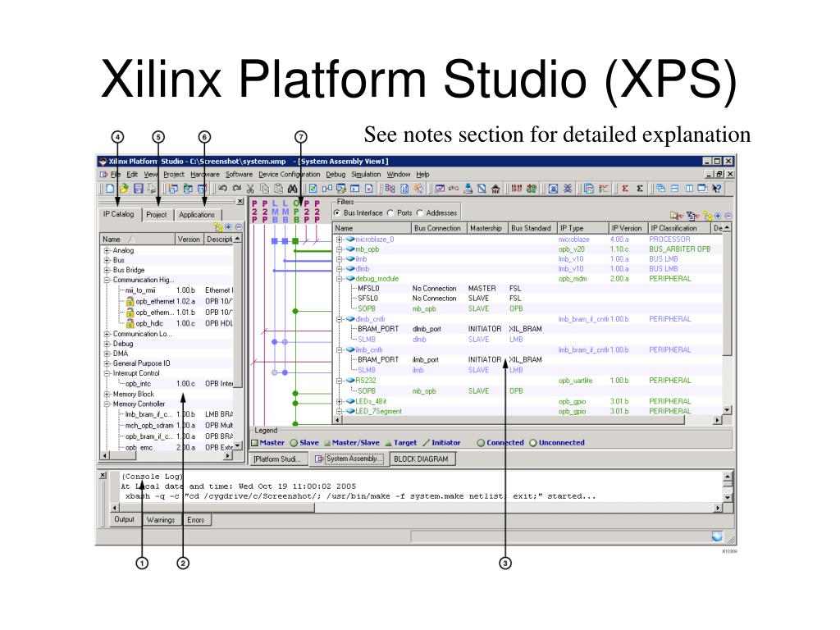
Task: Open the Platform Studio document tab
Action: click(x=277, y=459)
